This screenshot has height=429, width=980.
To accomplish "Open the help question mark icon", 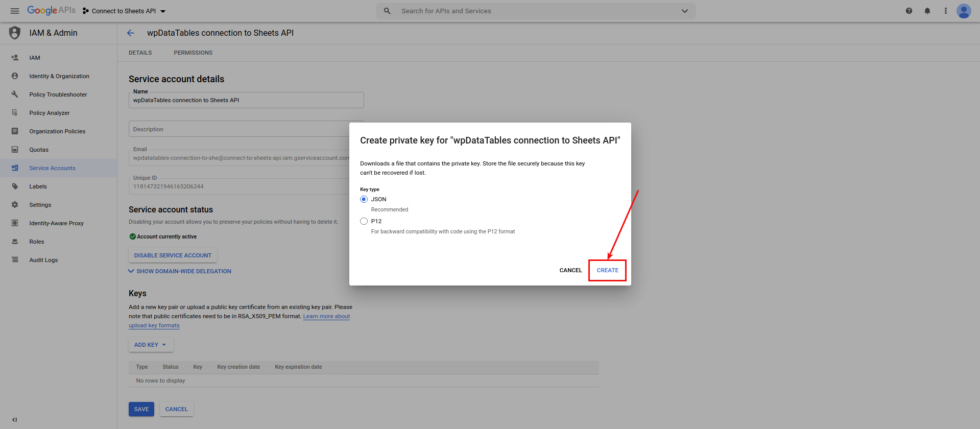I will (x=909, y=11).
